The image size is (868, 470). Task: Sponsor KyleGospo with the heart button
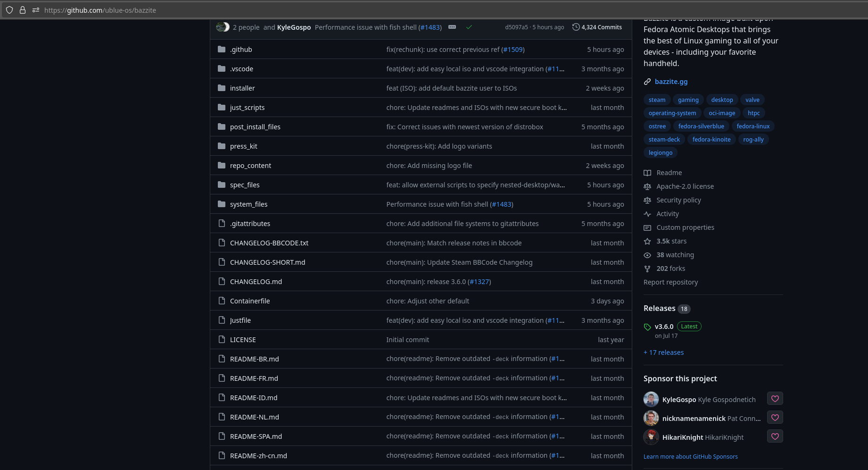coord(775,399)
